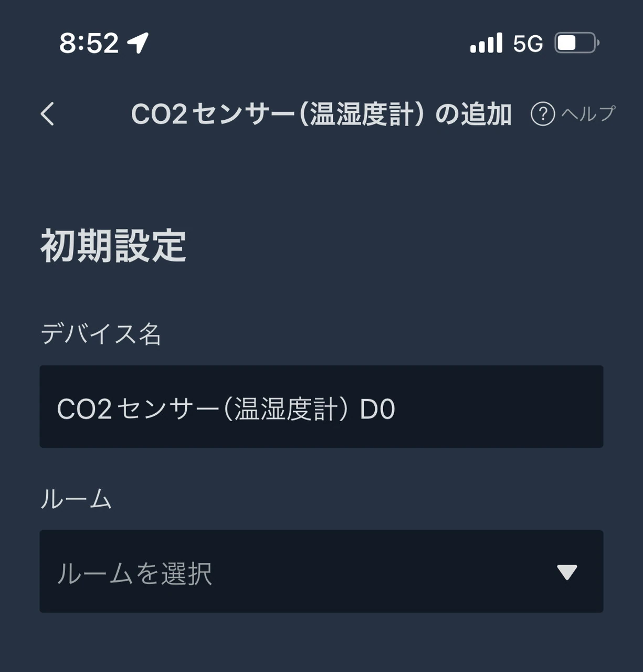Tap the back chevron arrow

coord(48,113)
